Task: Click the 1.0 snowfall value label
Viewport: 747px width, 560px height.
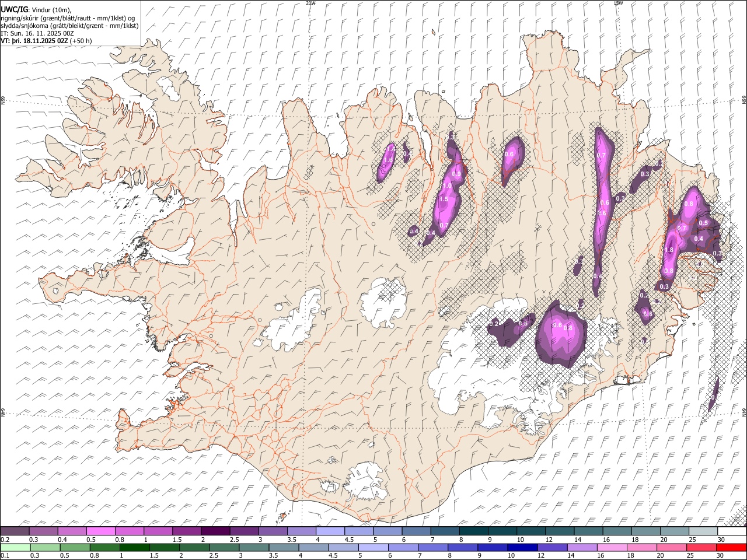Action: 447,185
